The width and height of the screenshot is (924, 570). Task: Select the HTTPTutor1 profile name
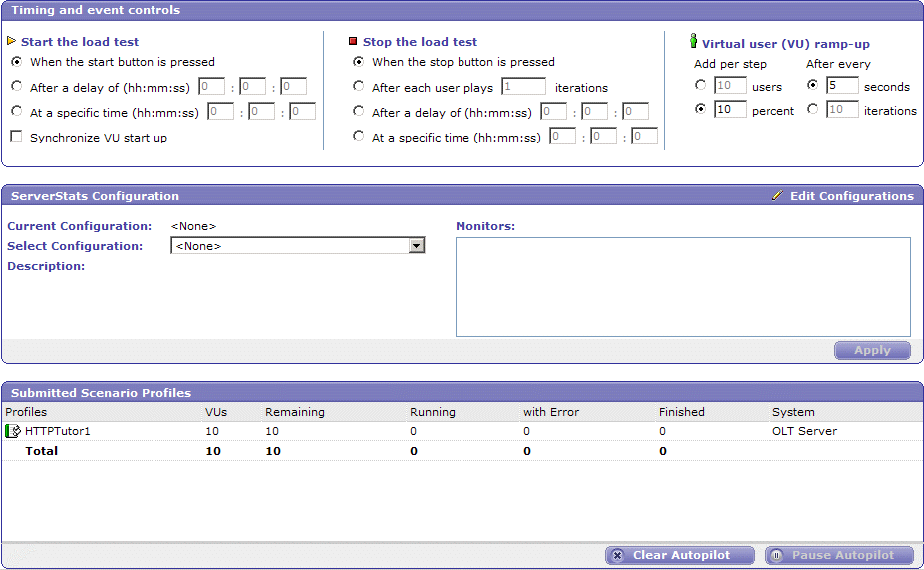57,431
